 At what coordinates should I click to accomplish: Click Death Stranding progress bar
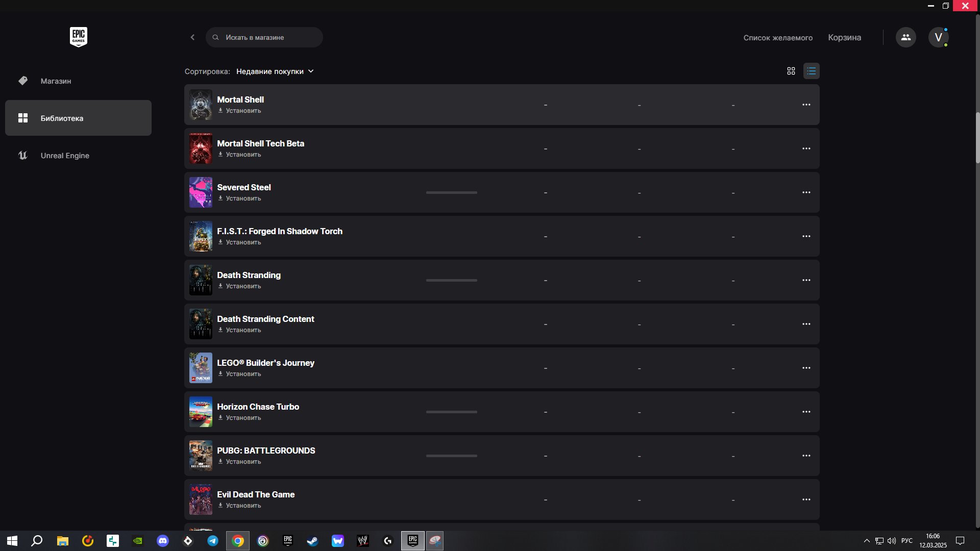coord(452,280)
